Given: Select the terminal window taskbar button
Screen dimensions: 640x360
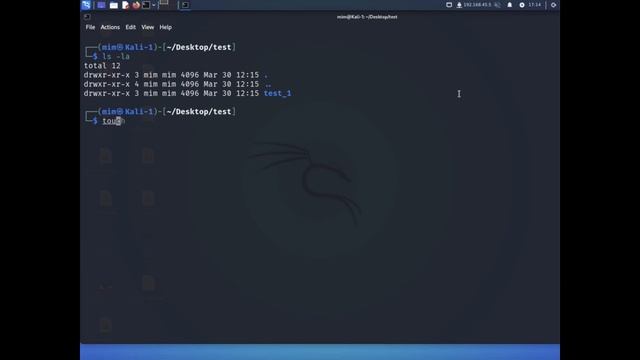Looking at the screenshot, I should 185,5.
